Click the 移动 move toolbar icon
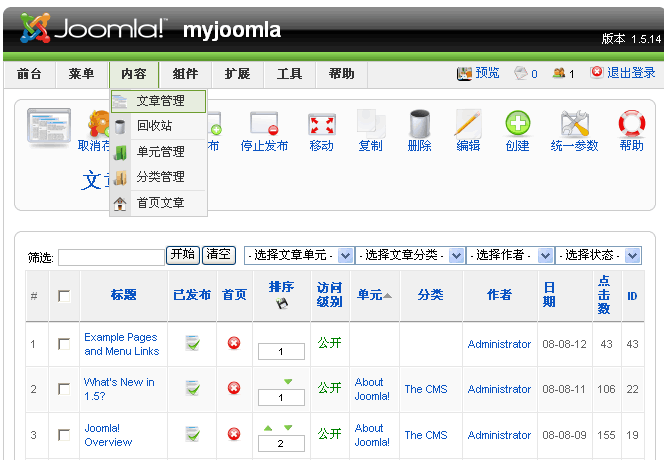 click(x=321, y=124)
